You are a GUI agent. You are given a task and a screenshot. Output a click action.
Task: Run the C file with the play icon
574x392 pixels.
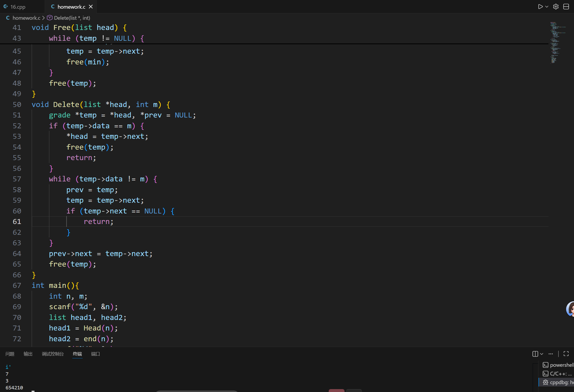540,7
